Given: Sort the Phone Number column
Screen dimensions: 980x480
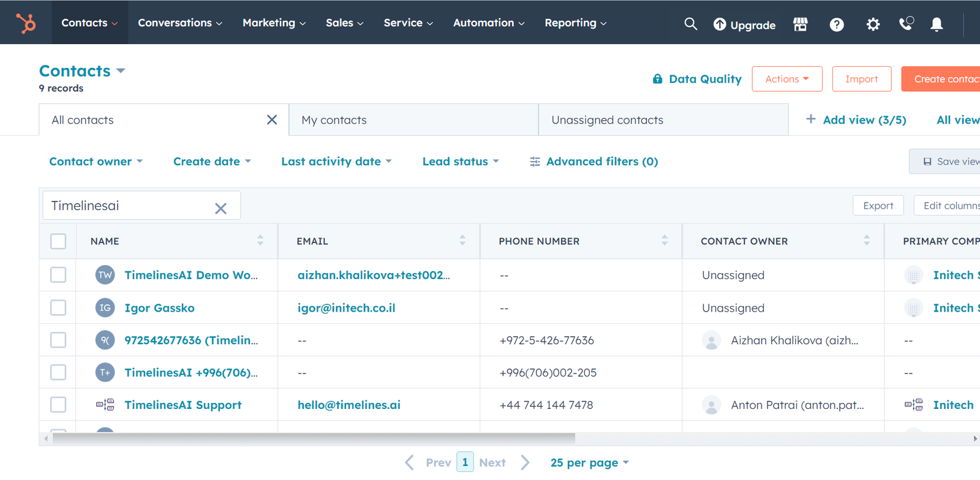Looking at the screenshot, I should click(x=665, y=241).
